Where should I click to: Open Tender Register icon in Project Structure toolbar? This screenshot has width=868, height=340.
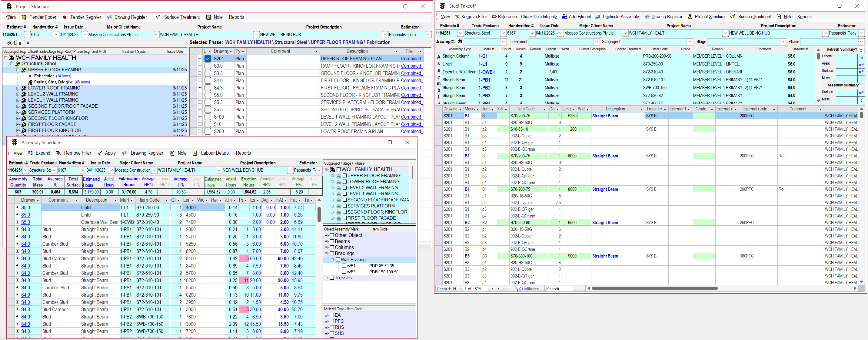point(65,17)
